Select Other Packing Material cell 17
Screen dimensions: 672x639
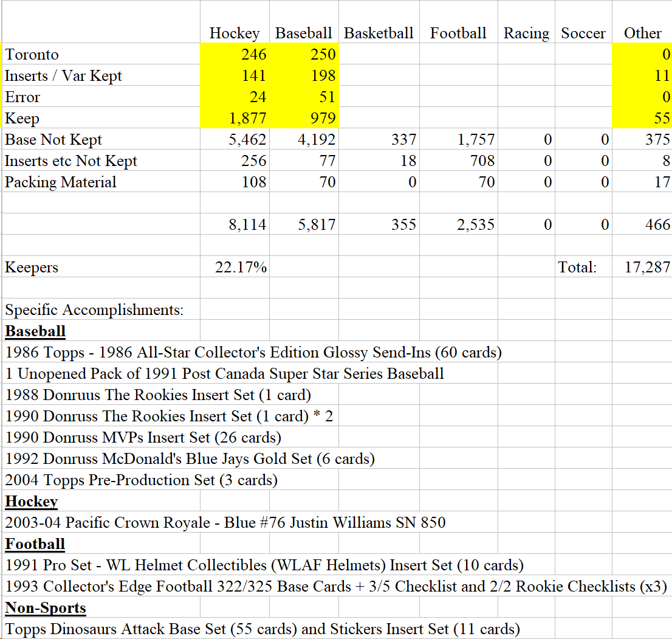(x=642, y=182)
